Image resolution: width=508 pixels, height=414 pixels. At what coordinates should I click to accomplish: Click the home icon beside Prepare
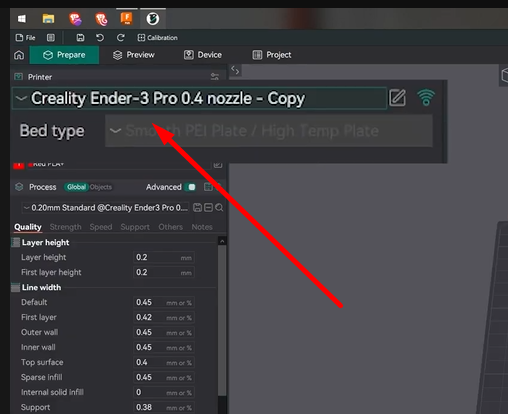tap(19, 55)
